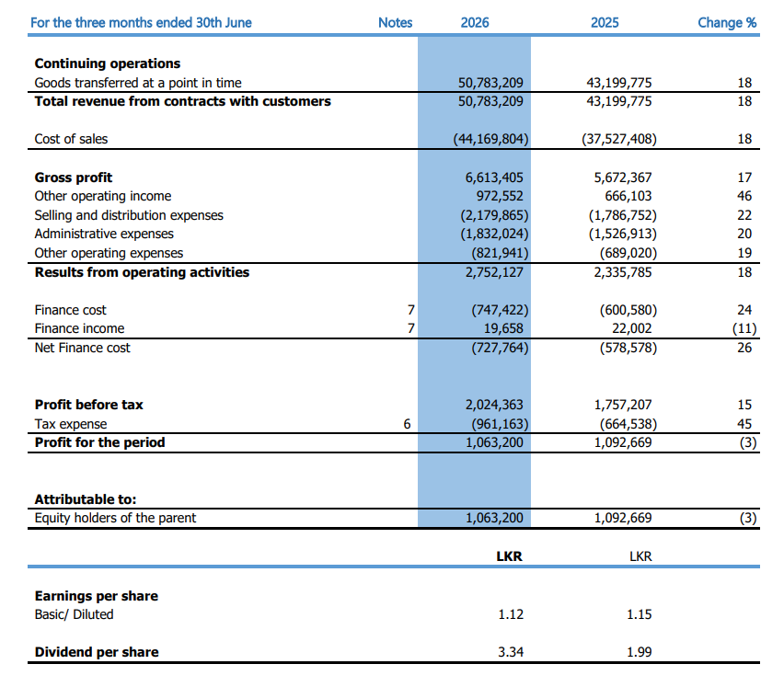Click the note reference 6 for Tax expense
The height and width of the screenshot is (687, 784).
click(407, 424)
